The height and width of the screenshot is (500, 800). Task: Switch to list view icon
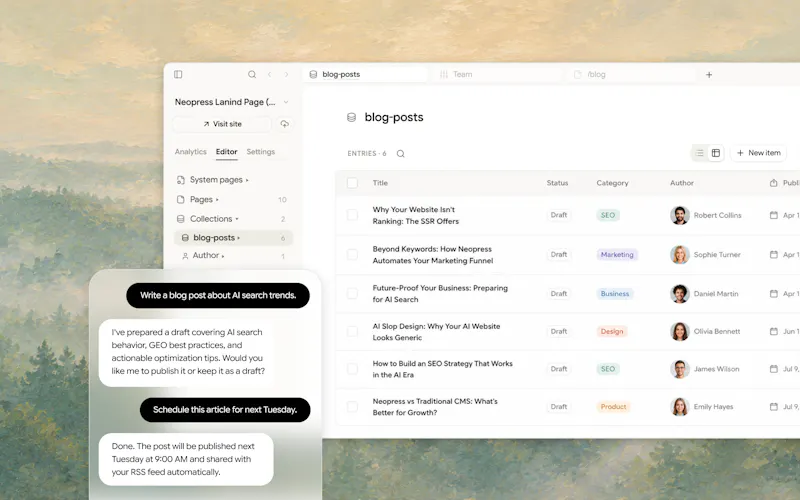click(x=699, y=153)
